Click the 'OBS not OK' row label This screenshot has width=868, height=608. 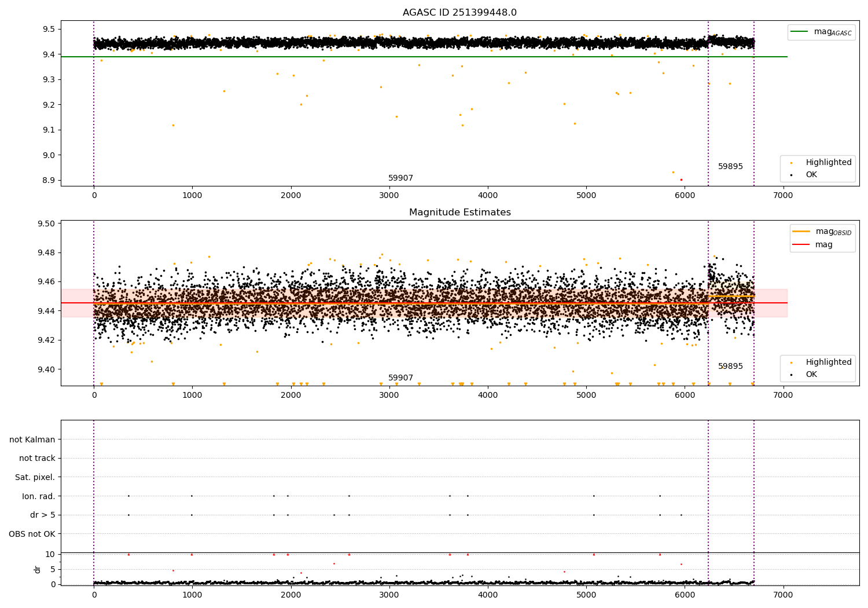pos(32,534)
